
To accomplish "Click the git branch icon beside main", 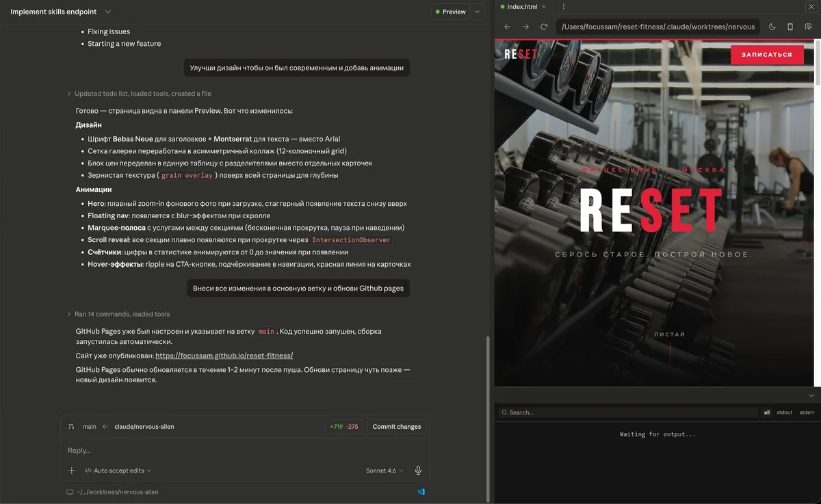I will tap(72, 427).
